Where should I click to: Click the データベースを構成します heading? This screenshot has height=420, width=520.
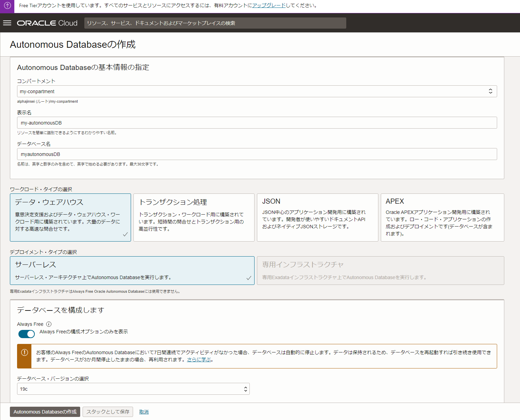(x=61, y=310)
